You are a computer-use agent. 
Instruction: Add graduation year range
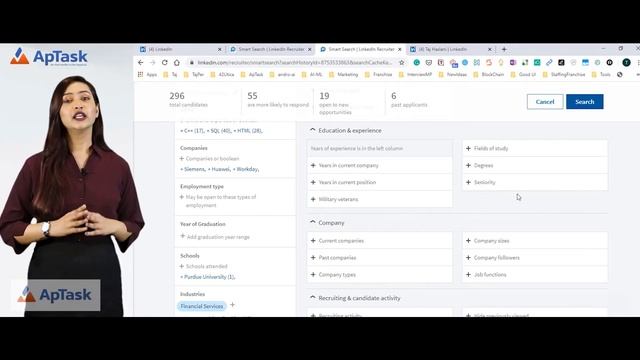(x=215, y=237)
